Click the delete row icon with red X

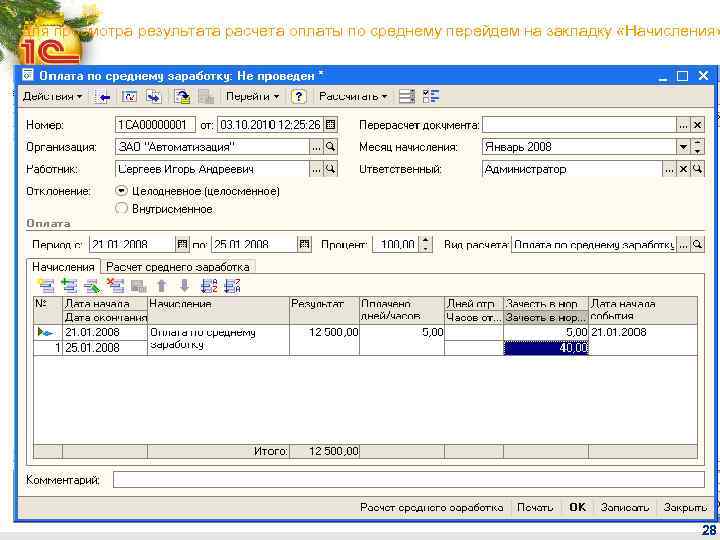(115, 286)
